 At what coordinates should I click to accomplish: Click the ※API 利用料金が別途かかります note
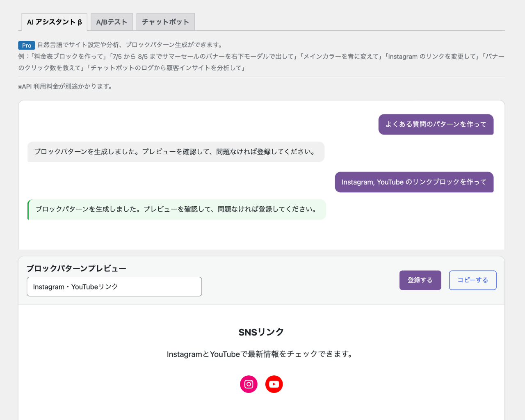tap(66, 87)
